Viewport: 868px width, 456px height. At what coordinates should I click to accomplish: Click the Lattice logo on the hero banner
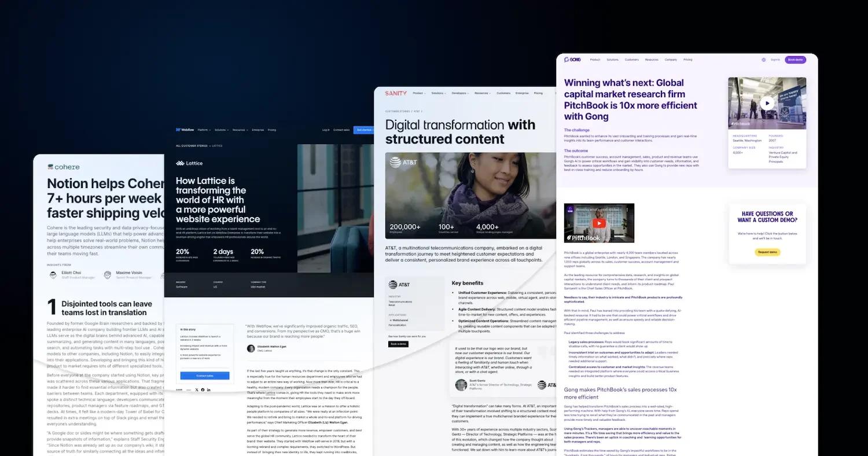point(189,163)
